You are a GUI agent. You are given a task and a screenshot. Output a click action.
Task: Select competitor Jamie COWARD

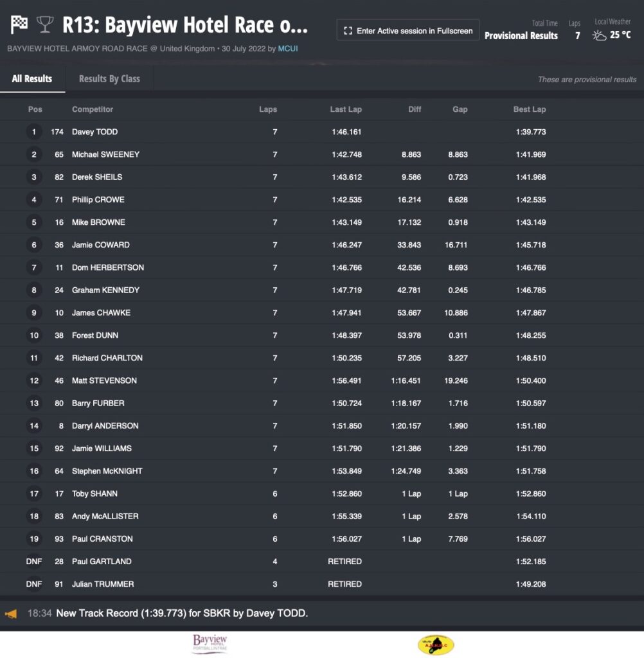pyautogui.click(x=101, y=245)
